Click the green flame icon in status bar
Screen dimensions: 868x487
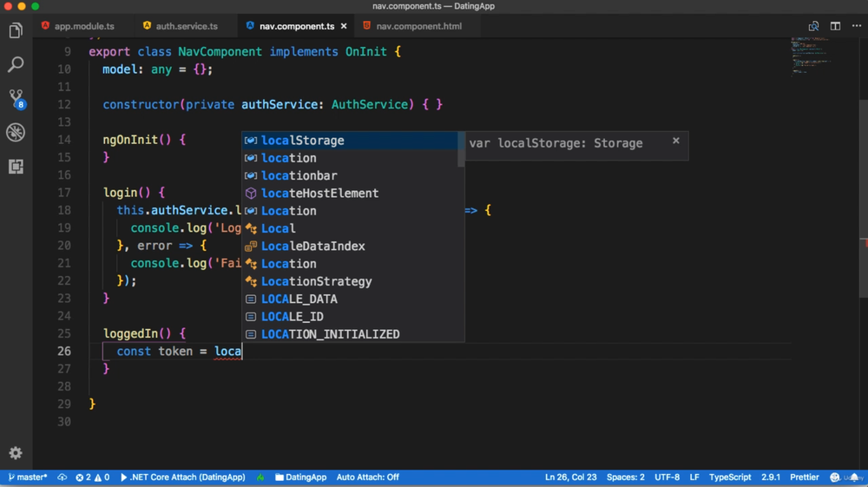click(260, 477)
